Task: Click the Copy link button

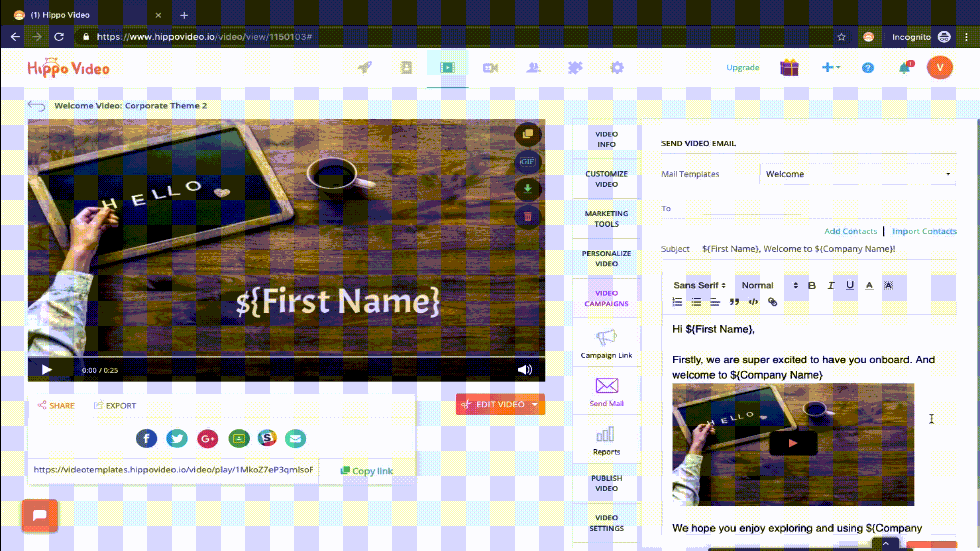Action: 367,471
